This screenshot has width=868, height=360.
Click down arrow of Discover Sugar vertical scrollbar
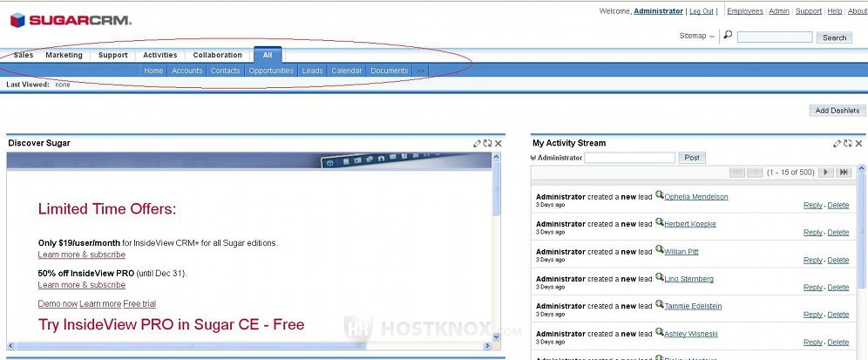[496, 336]
